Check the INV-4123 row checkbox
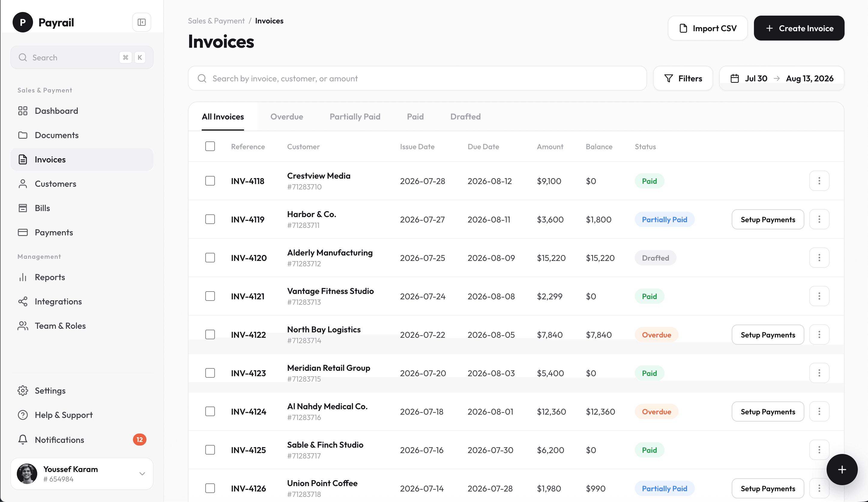868x502 pixels. click(210, 373)
